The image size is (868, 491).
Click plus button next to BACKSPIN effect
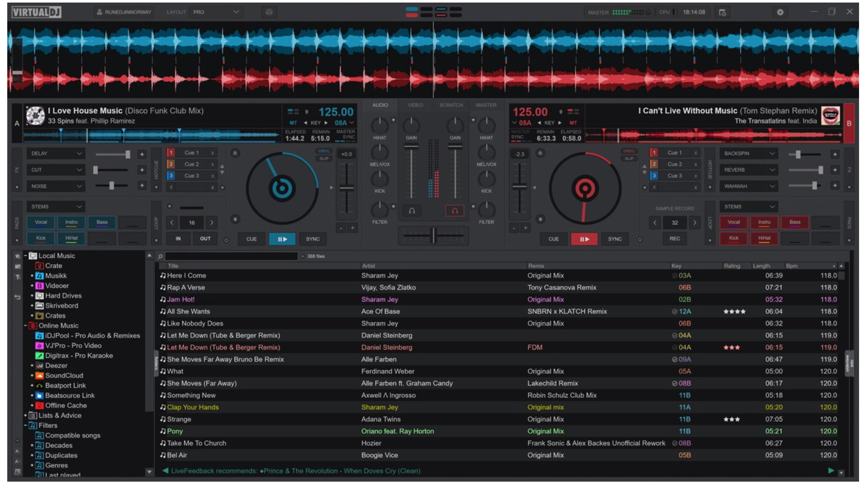tap(835, 154)
